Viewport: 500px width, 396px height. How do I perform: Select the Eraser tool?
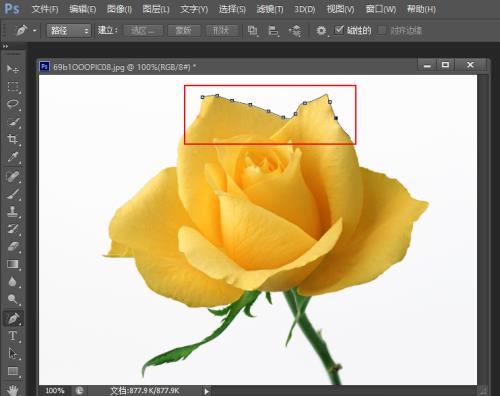[x=13, y=247]
